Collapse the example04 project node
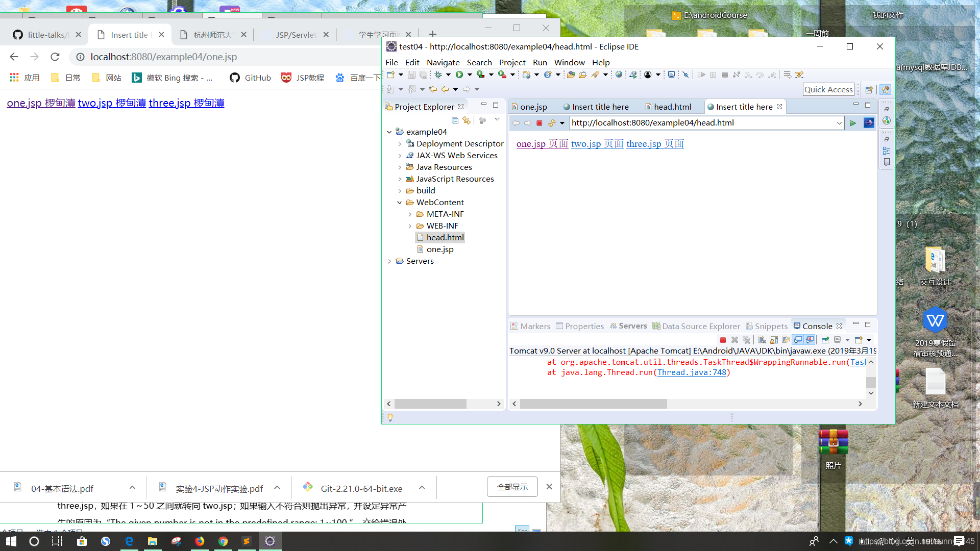Image resolution: width=980 pixels, height=551 pixels. coord(389,132)
